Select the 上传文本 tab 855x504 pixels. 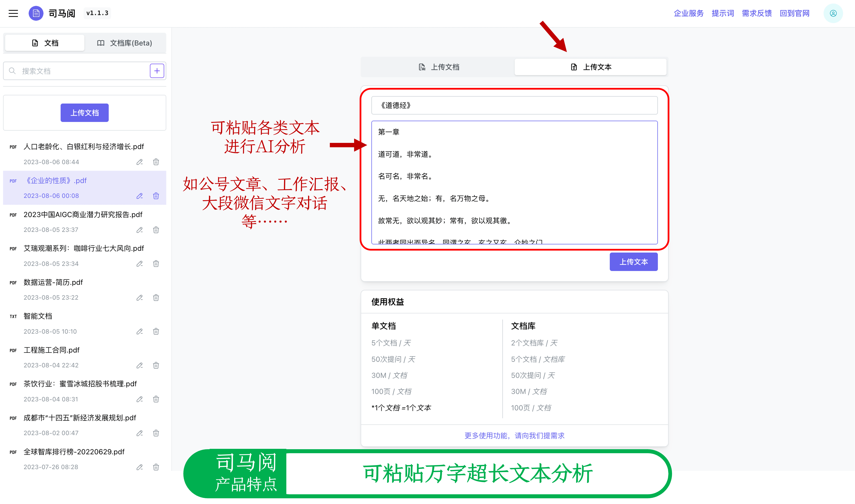click(591, 67)
